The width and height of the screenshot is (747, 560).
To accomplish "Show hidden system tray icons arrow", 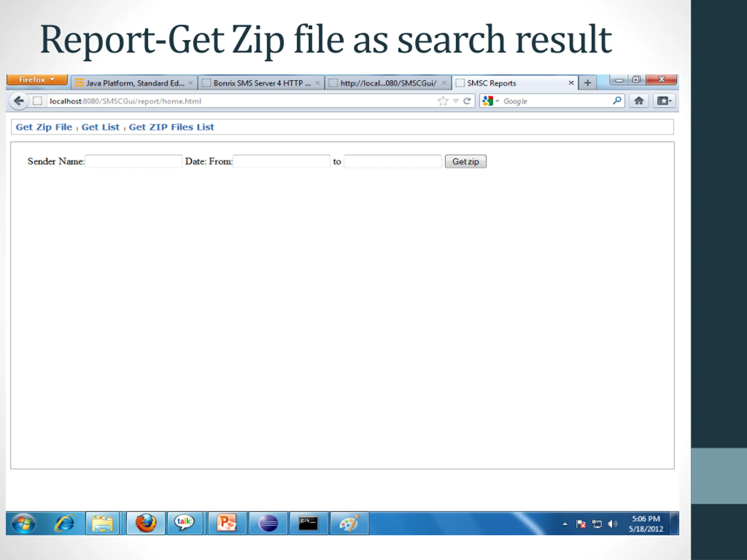I will tap(565, 524).
